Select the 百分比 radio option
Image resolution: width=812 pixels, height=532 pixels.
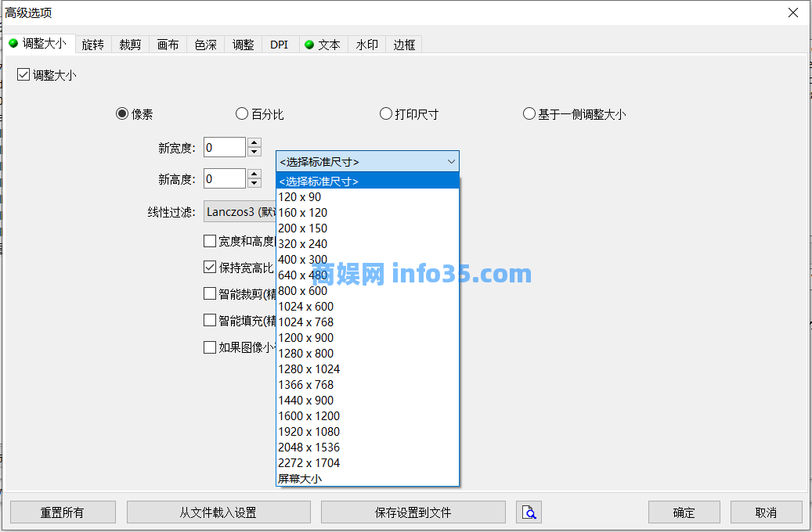[242, 114]
